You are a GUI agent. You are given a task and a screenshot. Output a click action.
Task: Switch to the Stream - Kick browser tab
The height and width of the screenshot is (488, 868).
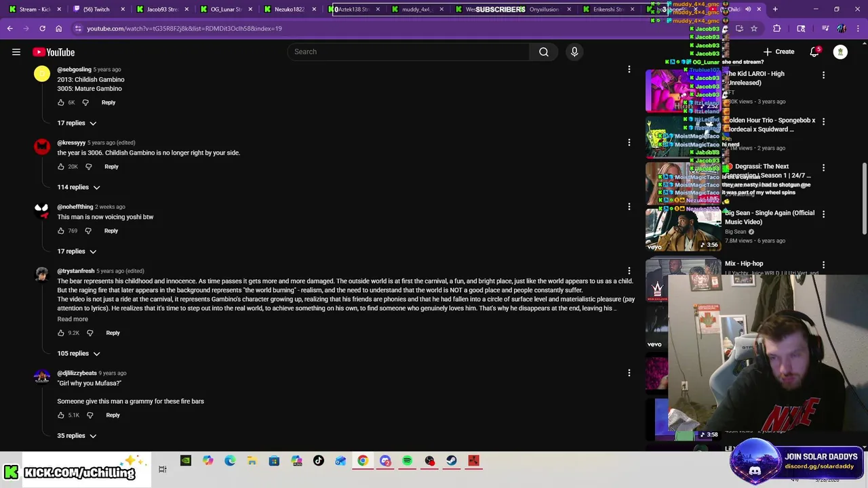coord(35,9)
